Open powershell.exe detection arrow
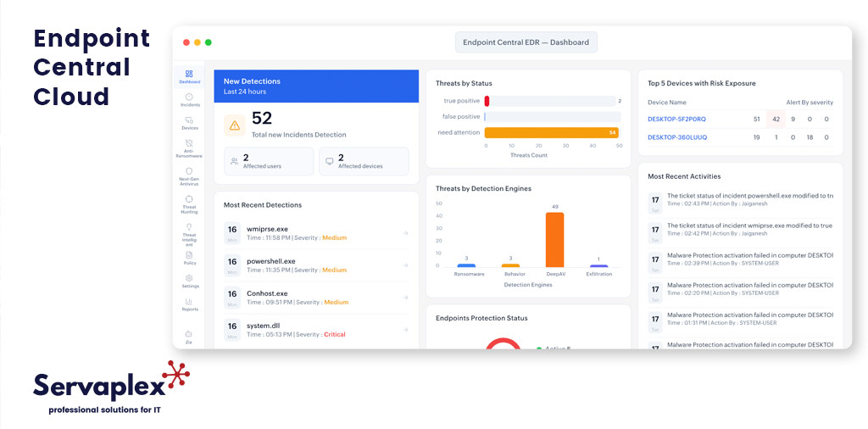 coord(406,265)
